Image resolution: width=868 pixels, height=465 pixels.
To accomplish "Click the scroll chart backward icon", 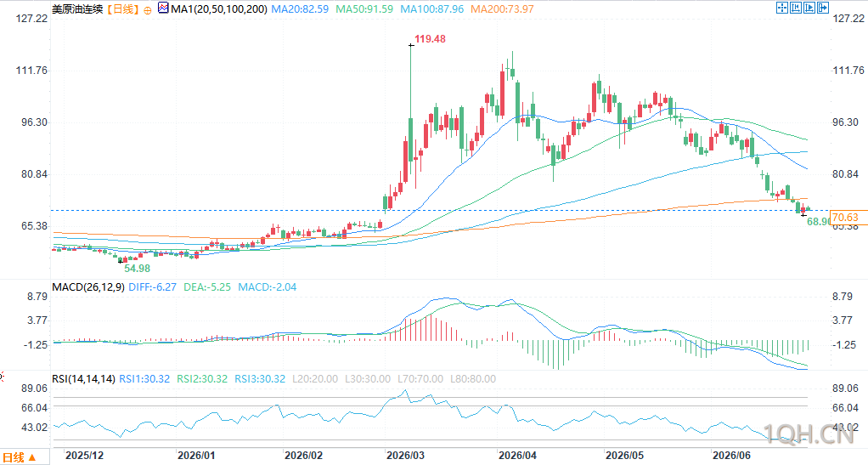I will click(796, 8).
